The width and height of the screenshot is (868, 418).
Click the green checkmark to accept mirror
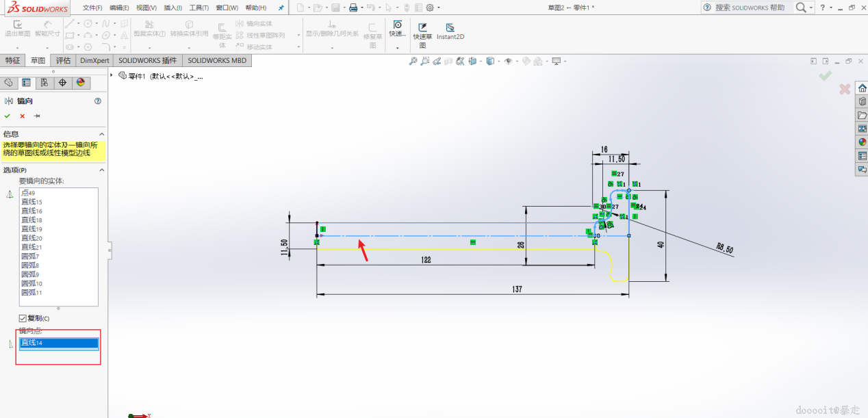point(8,116)
